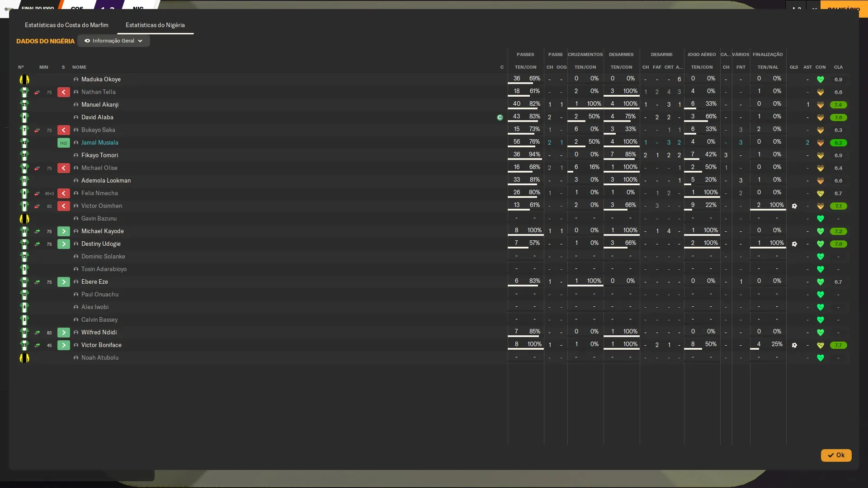The image size is (868, 488).
Task: Sort by GLS column header
Action: (x=794, y=67)
